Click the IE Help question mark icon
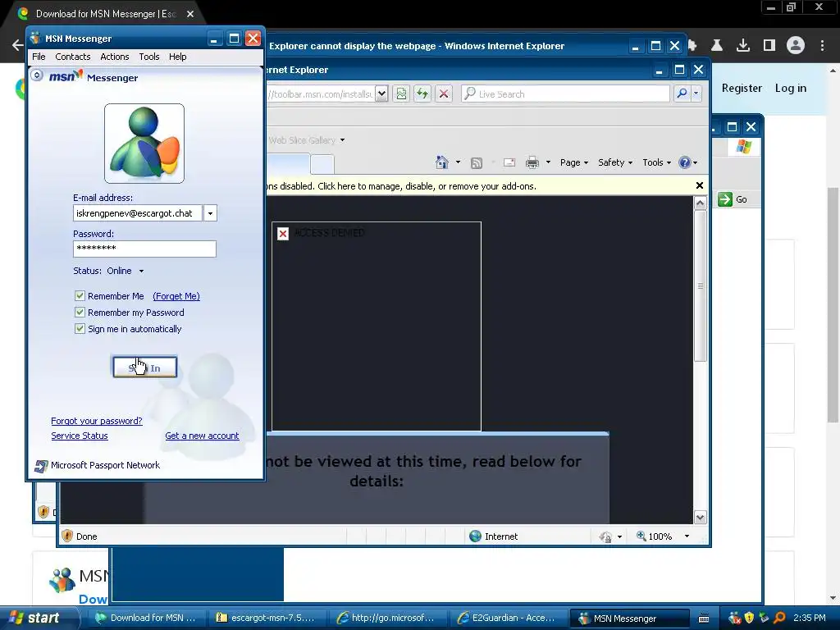This screenshot has height=630, width=840. 685,162
